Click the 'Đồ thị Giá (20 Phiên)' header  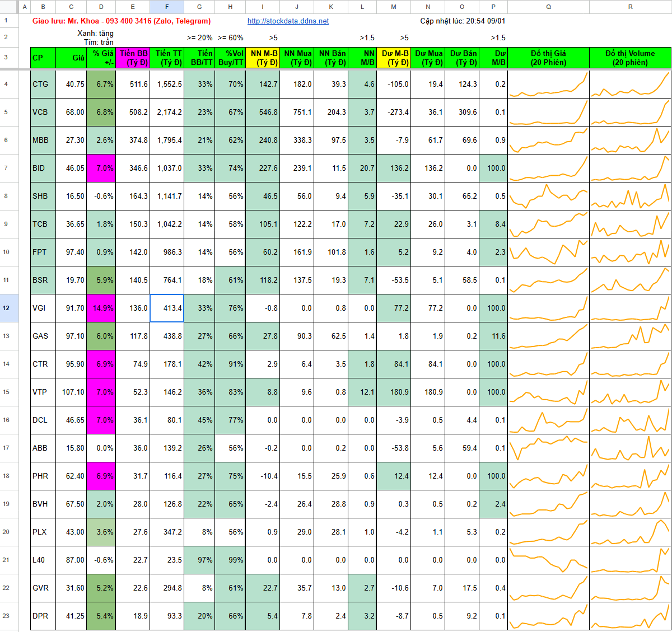548,58
